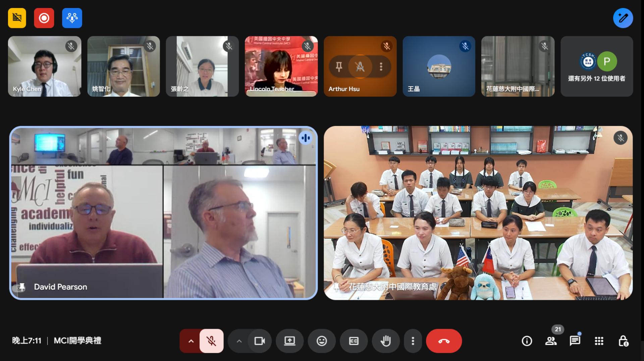Unmute your microphone
644x361 pixels.
click(x=211, y=341)
